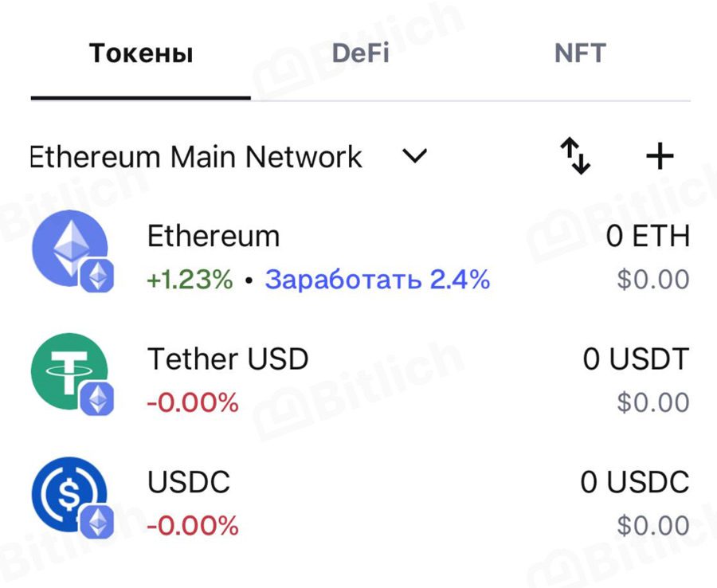Click the Заработать 2.4% link
The height and width of the screenshot is (588, 717).
tap(378, 279)
